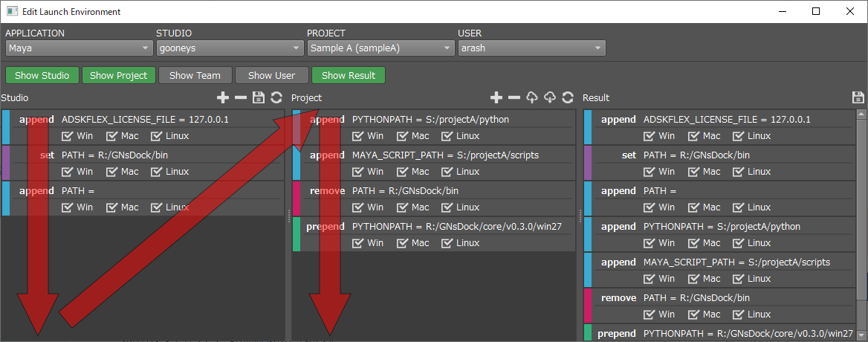Toggle Mac checkbox for Project MAYA_SCRIPT_PATH entry

point(403,172)
